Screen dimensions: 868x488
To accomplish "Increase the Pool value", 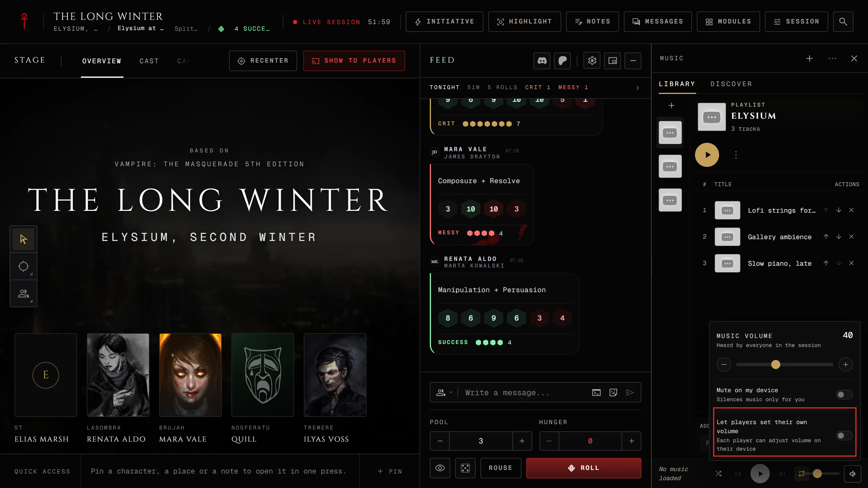I will pyautogui.click(x=522, y=441).
